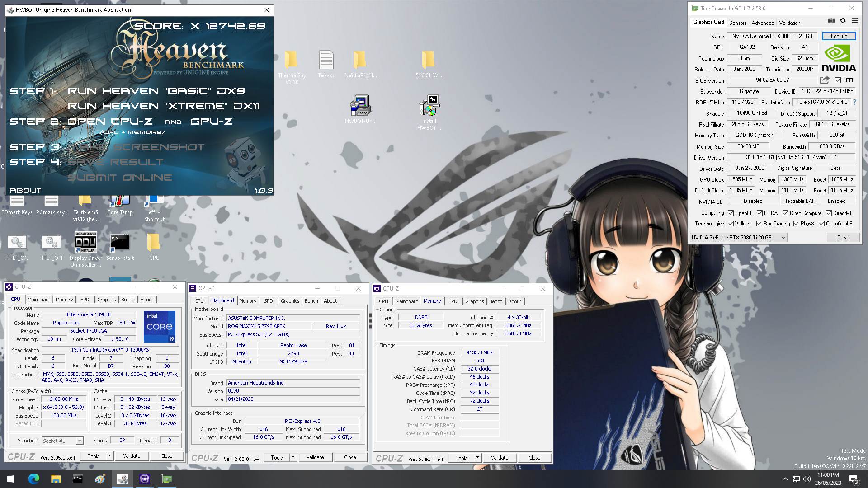Image resolution: width=868 pixels, height=488 pixels.
Task: Open the SPD tab in the Memory CPU-Z window
Action: 453,301
